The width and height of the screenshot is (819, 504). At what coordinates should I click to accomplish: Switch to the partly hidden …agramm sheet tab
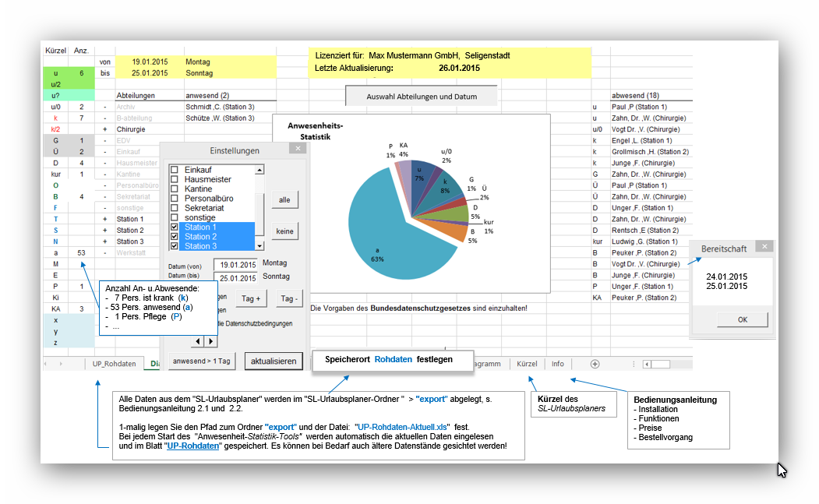488,364
